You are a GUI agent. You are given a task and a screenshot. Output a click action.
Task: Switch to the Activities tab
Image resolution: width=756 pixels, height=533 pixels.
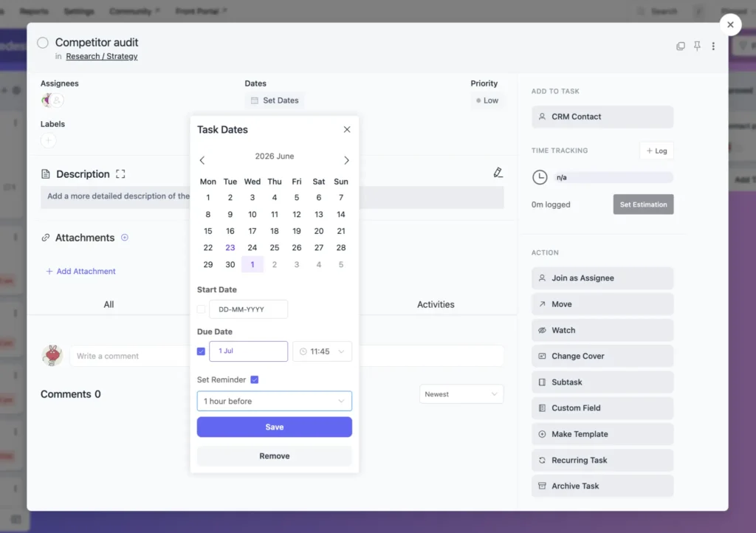[x=436, y=305]
